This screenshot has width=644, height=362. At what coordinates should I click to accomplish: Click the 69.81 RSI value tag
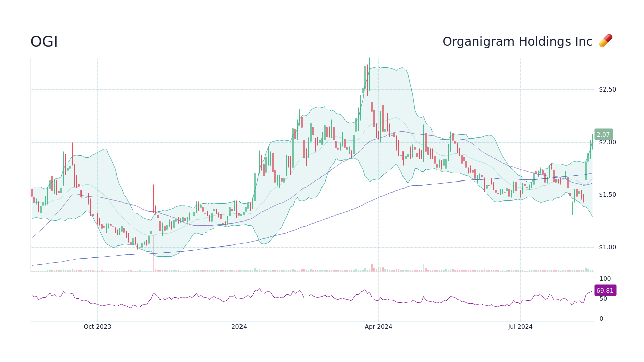(605, 291)
